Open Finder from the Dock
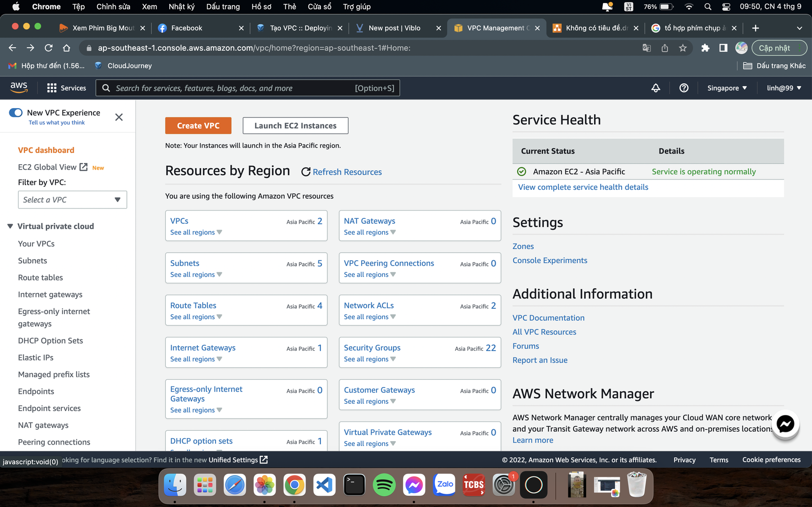Screen dimensions: 812x507 (x=175, y=485)
